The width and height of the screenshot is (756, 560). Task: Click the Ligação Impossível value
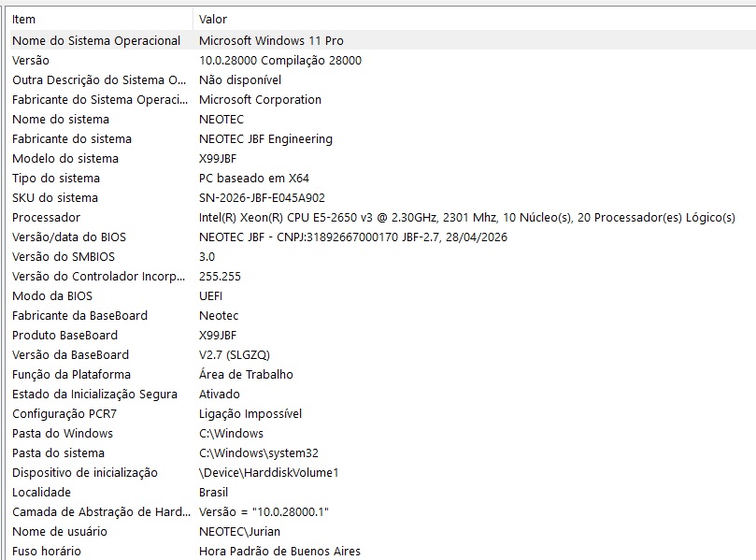pos(250,414)
